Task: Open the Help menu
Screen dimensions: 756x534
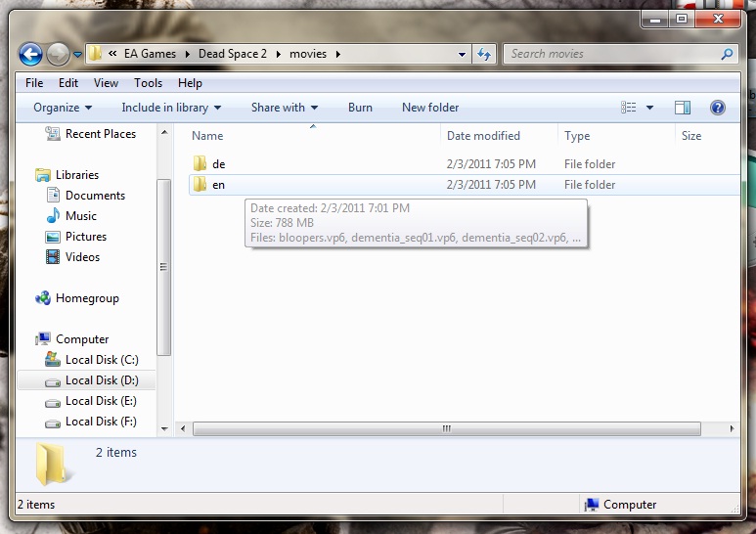Action: 190,83
